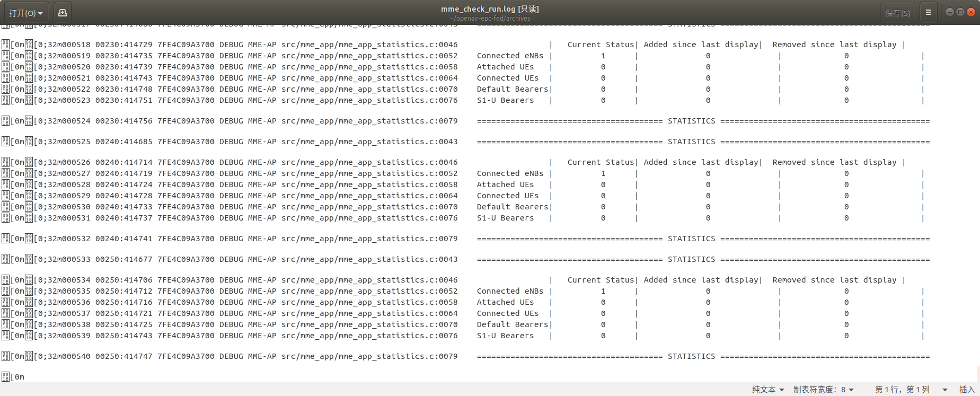Viewport: 980px width, 396px height.
Task: Click 'Current Status' header in line 000534
Action: (x=601, y=280)
